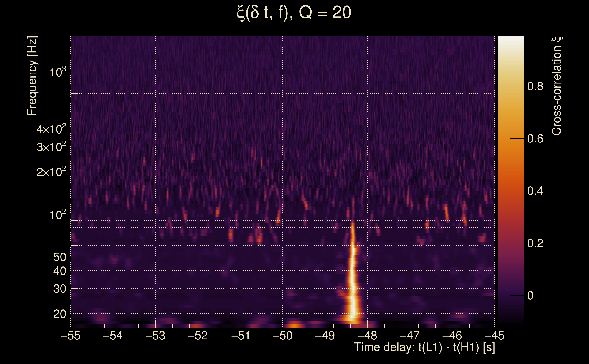589x364 pixels.
Task: Click the 20 frequency tick label
Action: (59, 314)
